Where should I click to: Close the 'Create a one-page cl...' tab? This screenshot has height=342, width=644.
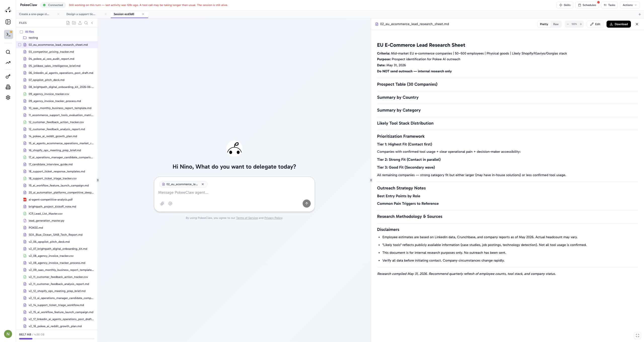click(58, 14)
